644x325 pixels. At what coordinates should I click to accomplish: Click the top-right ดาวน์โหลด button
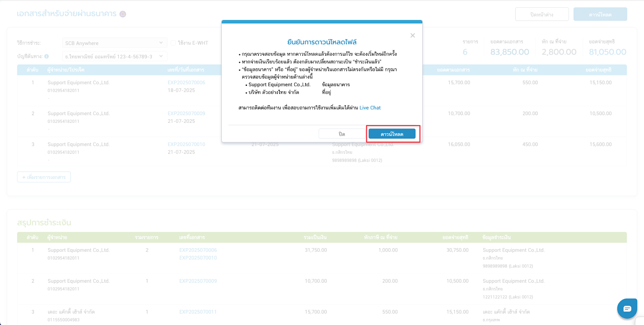600,14
